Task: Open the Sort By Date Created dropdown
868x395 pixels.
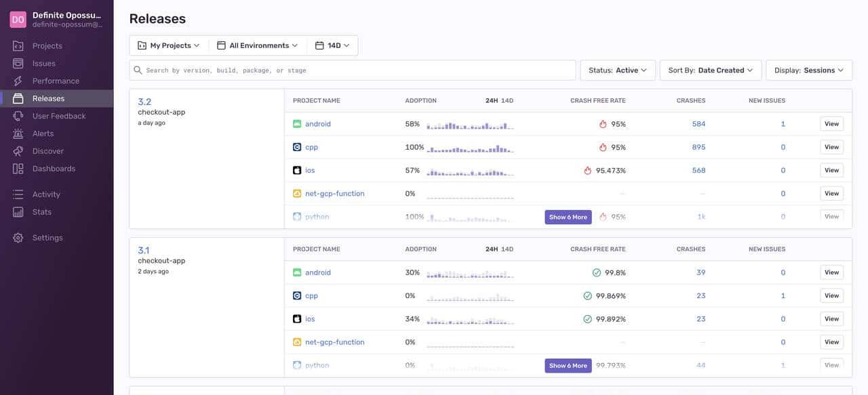Action: pos(711,70)
